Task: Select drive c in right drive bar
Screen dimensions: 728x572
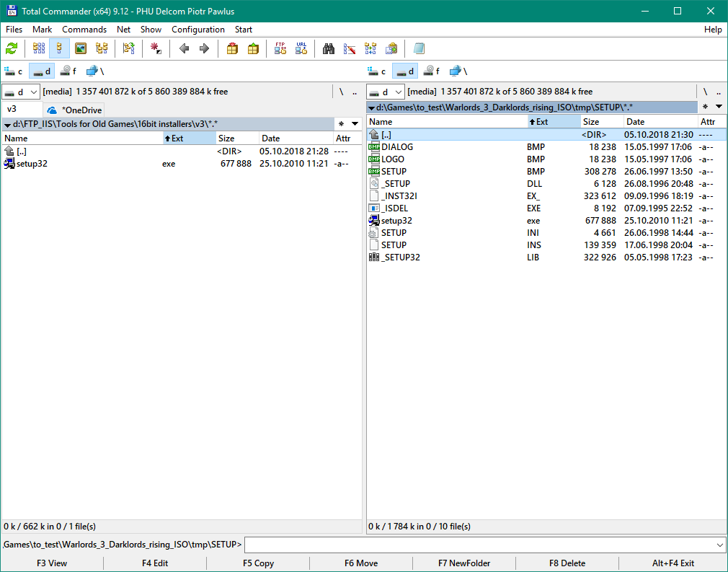Action: (377, 71)
